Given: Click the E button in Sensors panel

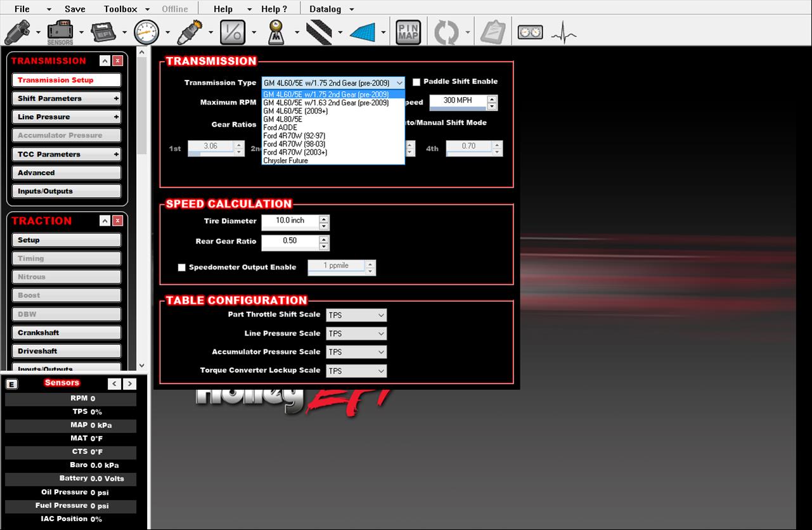Looking at the screenshot, I should coord(11,384).
